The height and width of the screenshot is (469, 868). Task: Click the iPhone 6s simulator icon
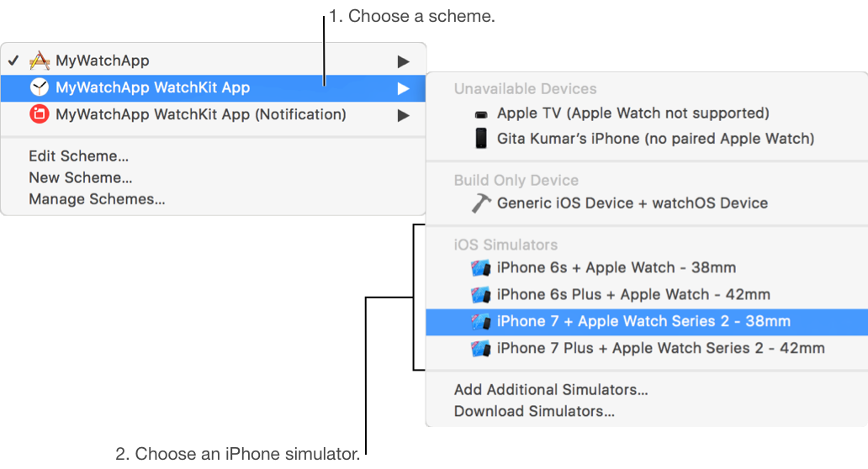(x=480, y=268)
